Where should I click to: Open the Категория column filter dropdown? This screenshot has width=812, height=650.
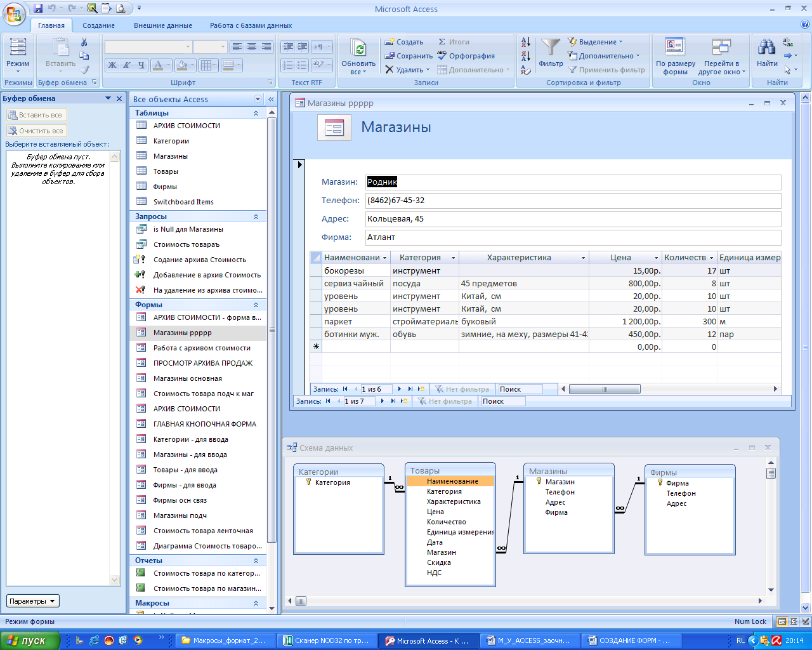[453, 258]
